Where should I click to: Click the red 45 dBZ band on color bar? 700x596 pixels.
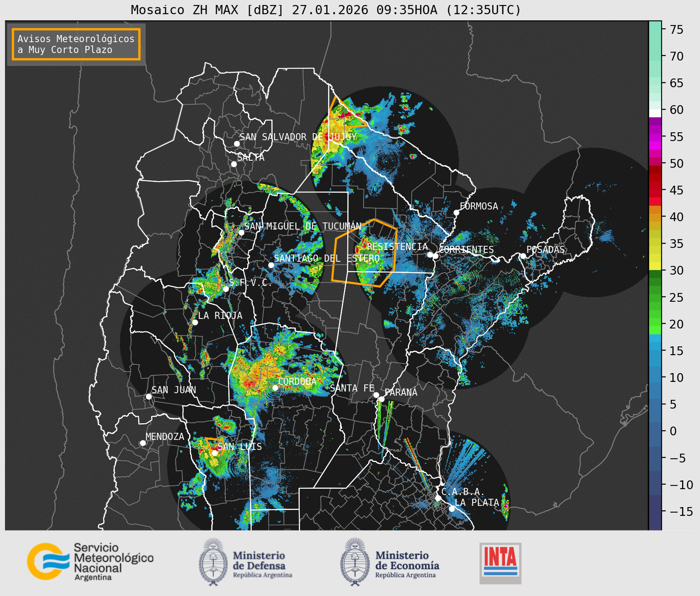[655, 190]
